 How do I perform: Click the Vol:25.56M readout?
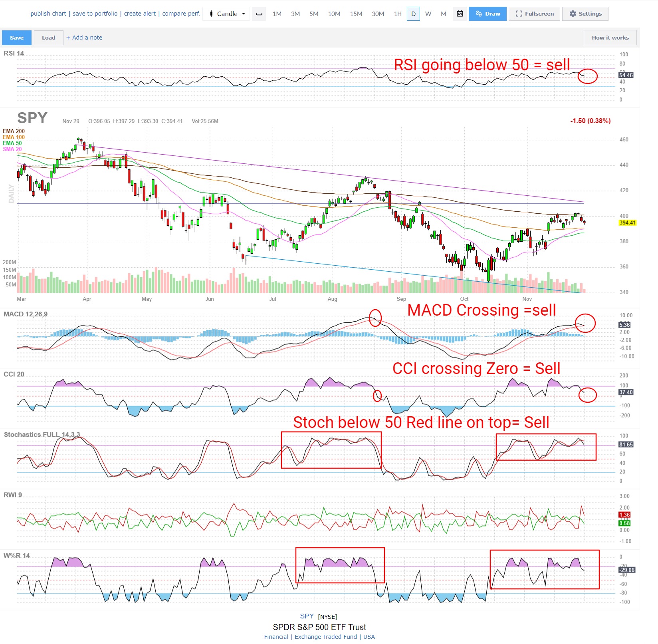click(x=205, y=121)
